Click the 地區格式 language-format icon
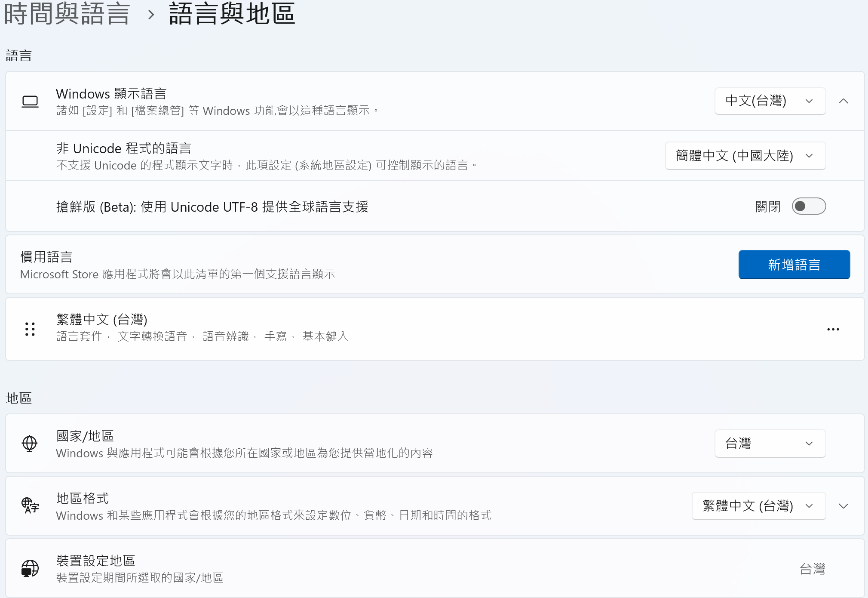868x598 pixels. (x=30, y=506)
